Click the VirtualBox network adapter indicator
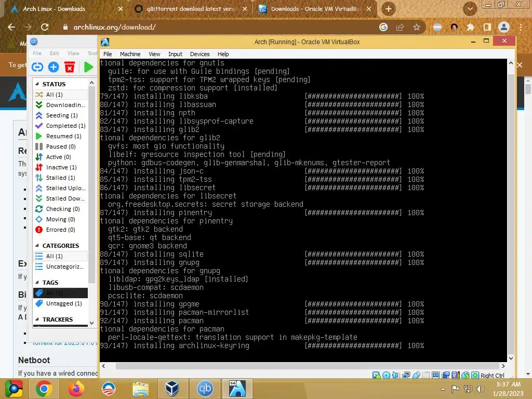 [x=406, y=375]
